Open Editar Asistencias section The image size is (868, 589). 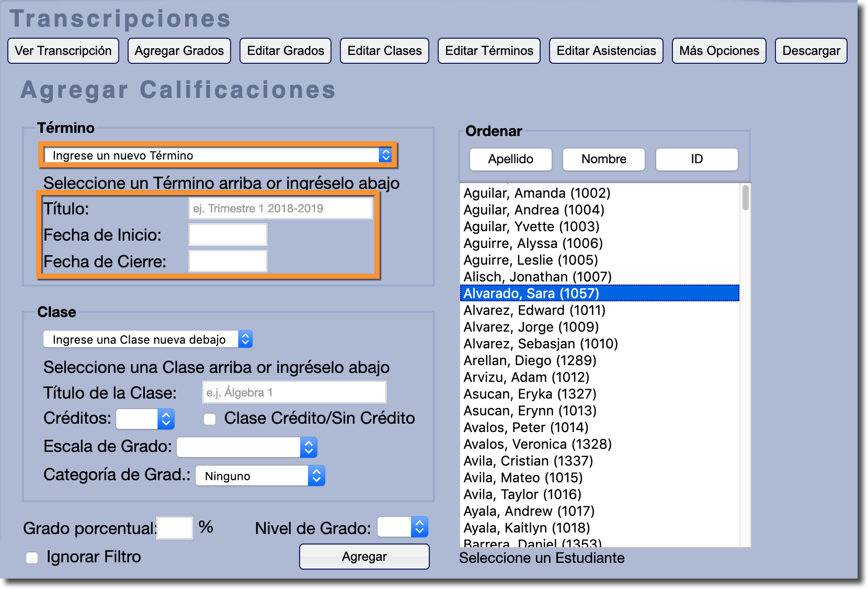coord(606,51)
